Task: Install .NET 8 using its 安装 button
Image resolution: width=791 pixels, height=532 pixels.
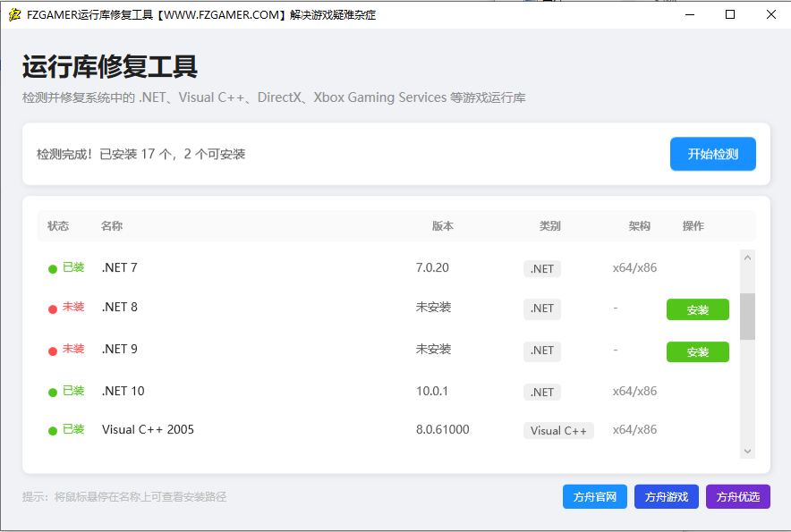Action: [697, 308]
